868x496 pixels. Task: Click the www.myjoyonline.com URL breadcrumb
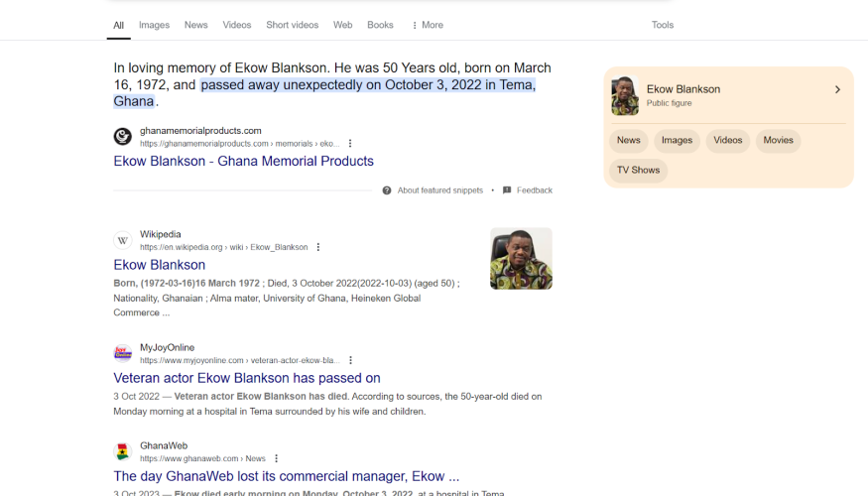240,360
